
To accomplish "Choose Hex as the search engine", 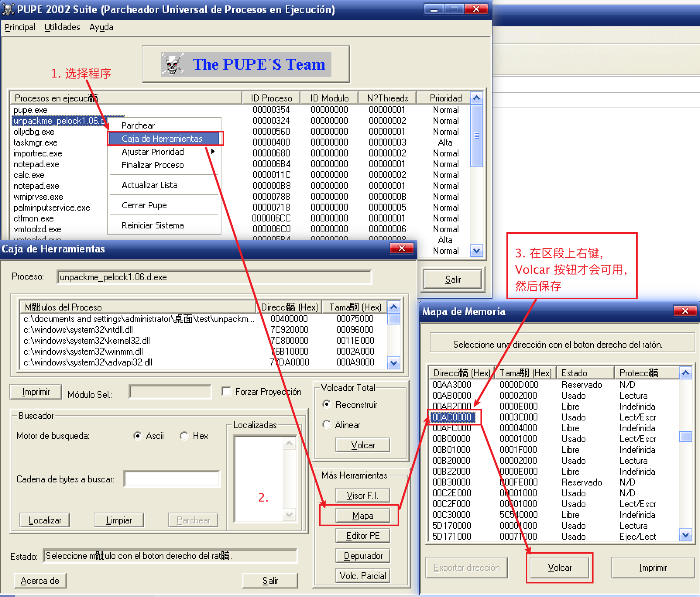I will tap(184, 436).
